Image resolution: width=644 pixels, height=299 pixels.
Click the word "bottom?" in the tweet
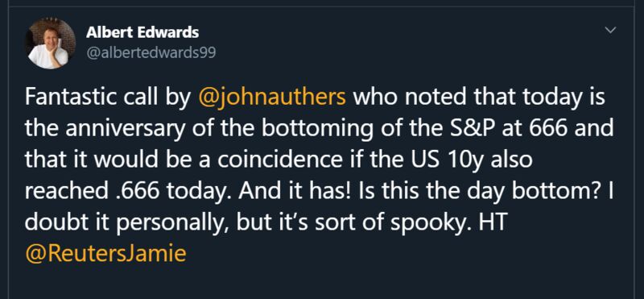point(560,192)
